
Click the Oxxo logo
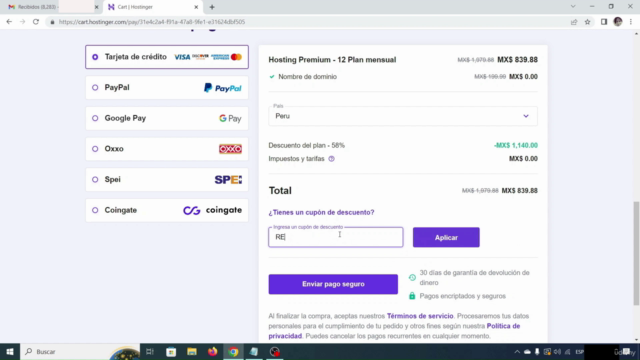click(x=230, y=149)
